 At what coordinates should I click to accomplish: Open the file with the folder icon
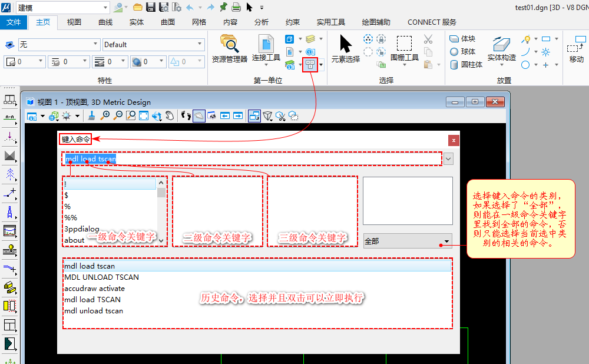click(x=138, y=7)
